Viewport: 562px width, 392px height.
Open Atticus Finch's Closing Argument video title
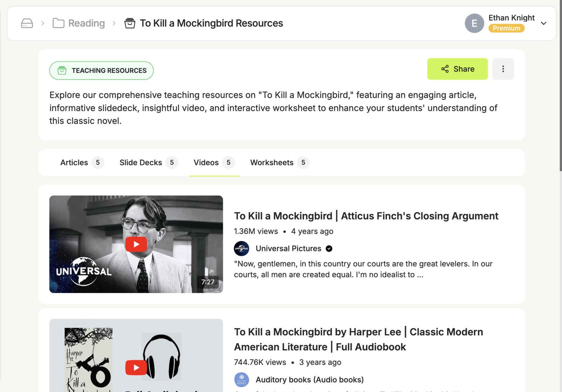click(x=366, y=216)
